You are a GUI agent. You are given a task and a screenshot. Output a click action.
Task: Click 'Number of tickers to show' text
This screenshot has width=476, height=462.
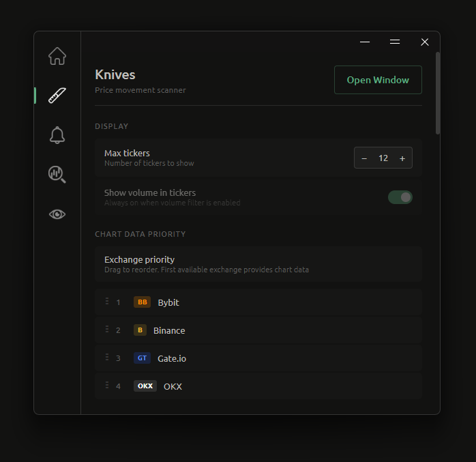coord(149,163)
